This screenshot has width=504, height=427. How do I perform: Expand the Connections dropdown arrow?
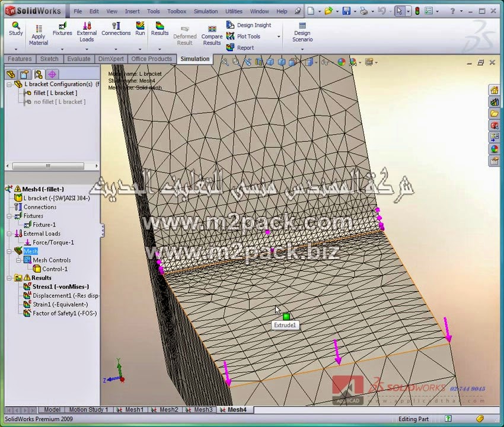coord(116,49)
